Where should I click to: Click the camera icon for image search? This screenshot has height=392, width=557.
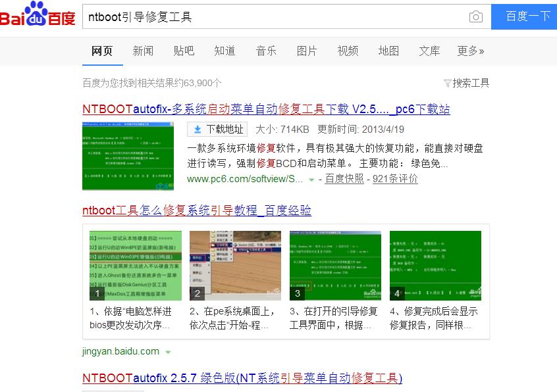pyautogui.click(x=476, y=16)
